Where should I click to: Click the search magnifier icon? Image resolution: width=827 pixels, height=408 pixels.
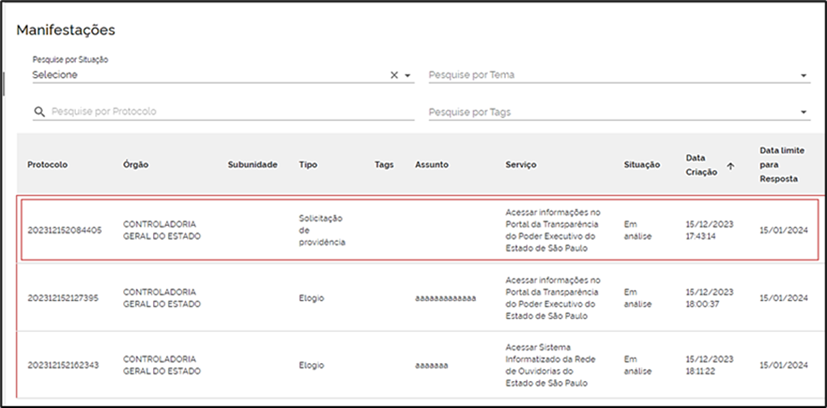pyautogui.click(x=39, y=112)
